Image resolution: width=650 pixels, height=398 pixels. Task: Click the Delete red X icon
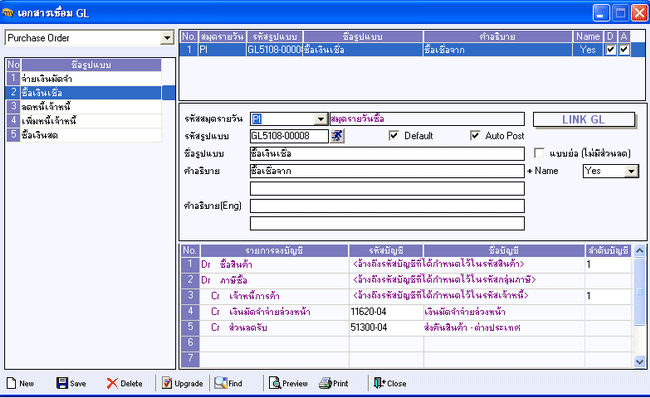coord(112,383)
